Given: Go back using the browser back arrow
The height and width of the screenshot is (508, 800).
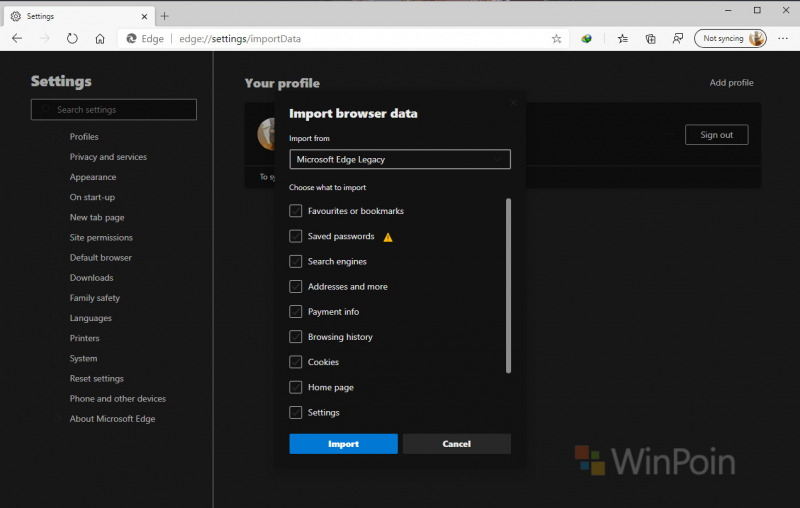Looking at the screenshot, I should 17,39.
